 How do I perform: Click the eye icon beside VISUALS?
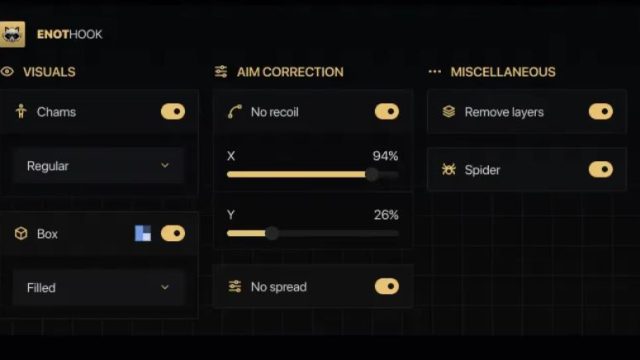7,72
